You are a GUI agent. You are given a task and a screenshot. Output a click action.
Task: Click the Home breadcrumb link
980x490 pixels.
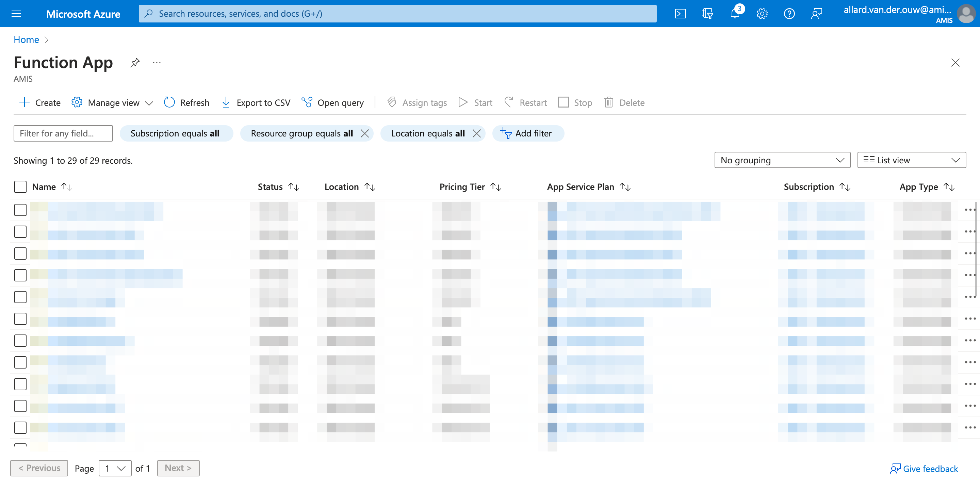click(x=26, y=39)
